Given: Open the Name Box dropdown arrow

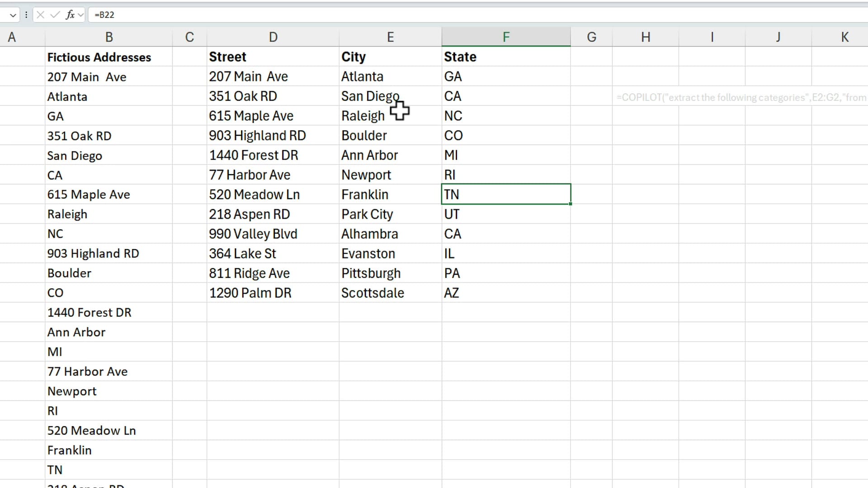Looking at the screenshot, I should [x=13, y=15].
